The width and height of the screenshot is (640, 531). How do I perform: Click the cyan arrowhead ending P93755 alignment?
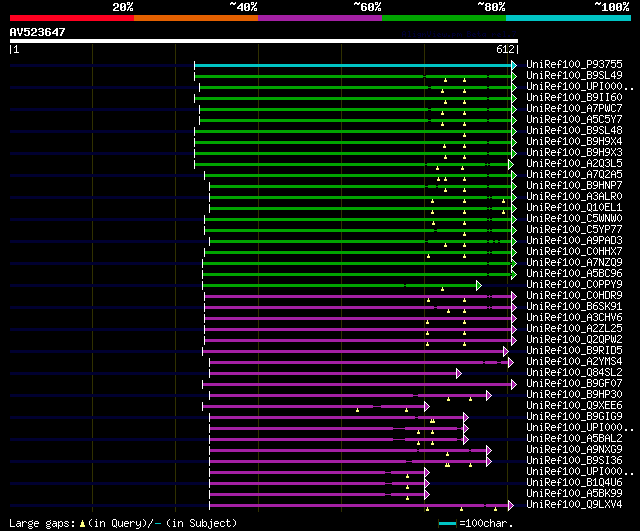pos(514,65)
